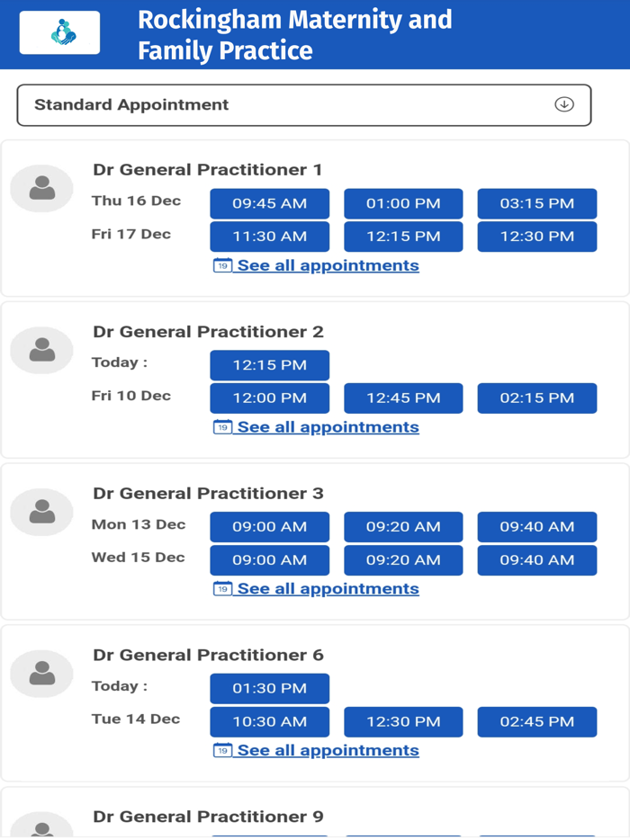
Task: Click the down arrow on the appointment type selector
Action: [564, 104]
